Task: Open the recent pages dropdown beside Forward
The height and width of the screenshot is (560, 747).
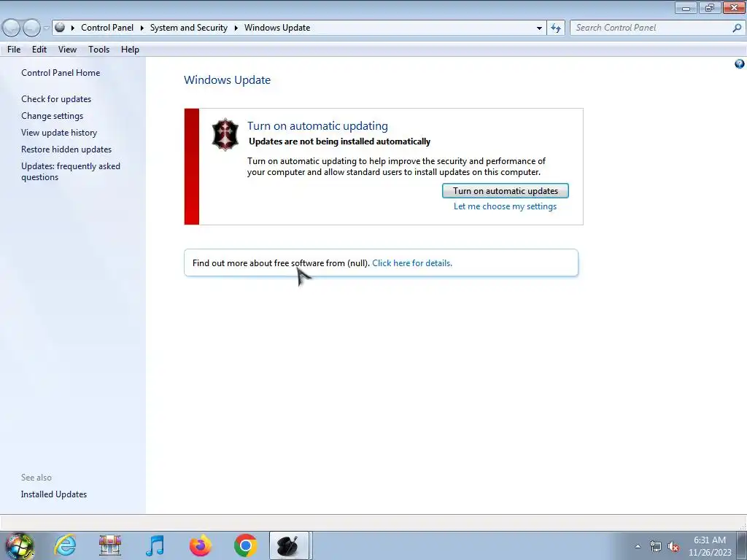Action: point(46,28)
